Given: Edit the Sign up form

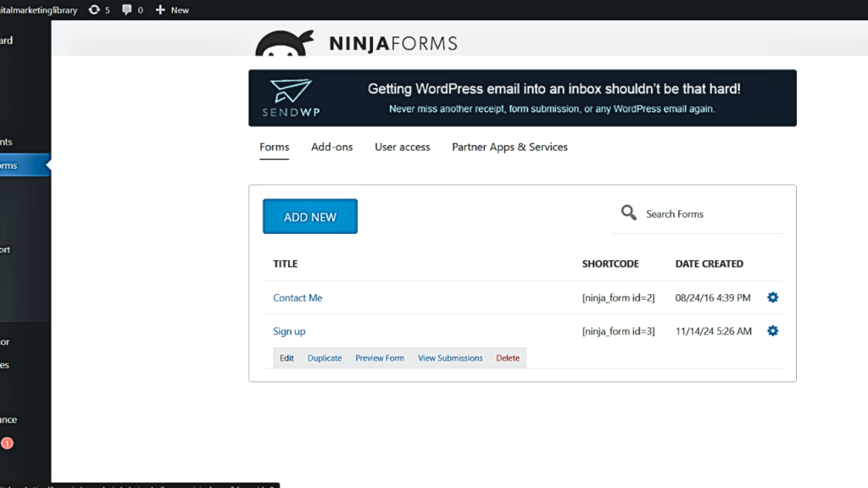Looking at the screenshot, I should pos(287,358).
